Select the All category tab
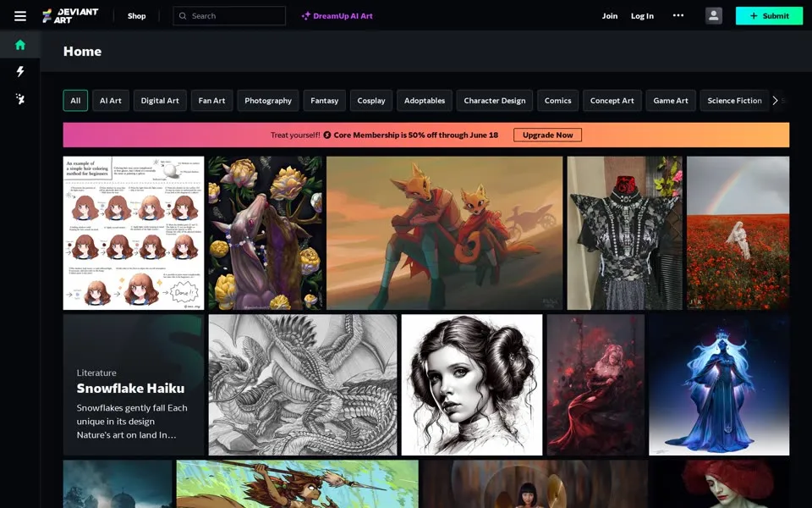Image resolution: width=812 pixels, height=508 pixels. 75,101
